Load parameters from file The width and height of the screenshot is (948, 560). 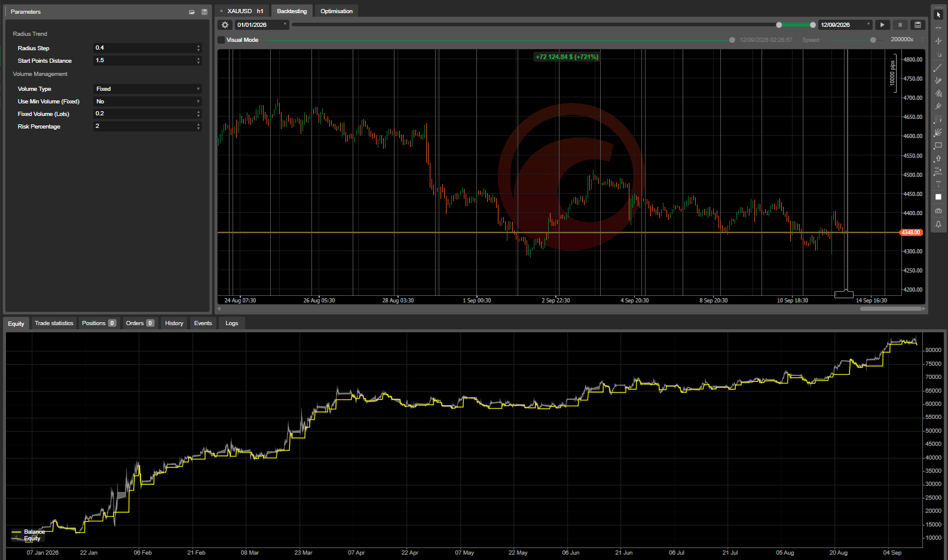coord(192,12)
